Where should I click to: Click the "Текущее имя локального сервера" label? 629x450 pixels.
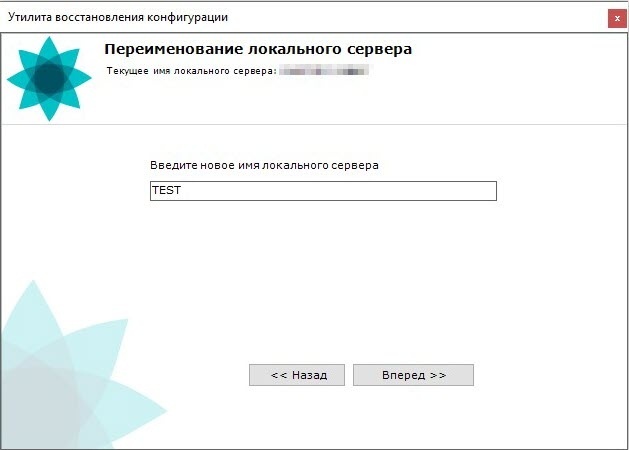click(x=190, y=72)
